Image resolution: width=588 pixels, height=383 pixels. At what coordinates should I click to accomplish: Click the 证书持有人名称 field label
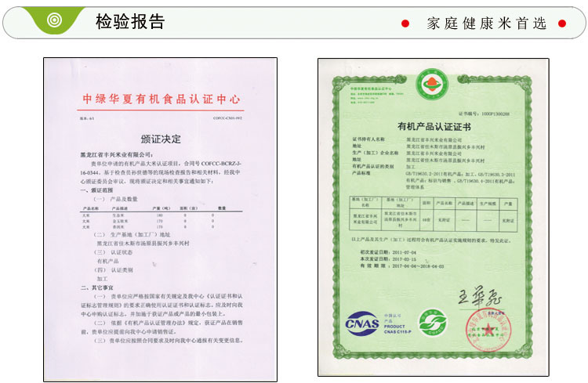click(368, 139)
